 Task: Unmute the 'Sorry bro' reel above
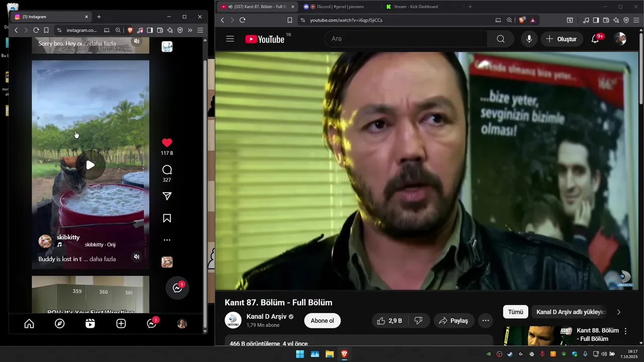click(136, 41)
